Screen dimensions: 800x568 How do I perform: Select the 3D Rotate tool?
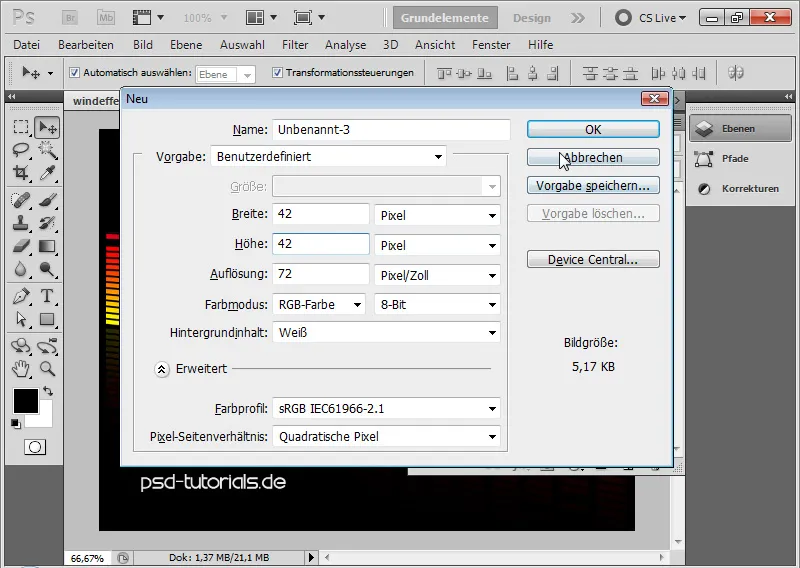click(x=21, y=346)
